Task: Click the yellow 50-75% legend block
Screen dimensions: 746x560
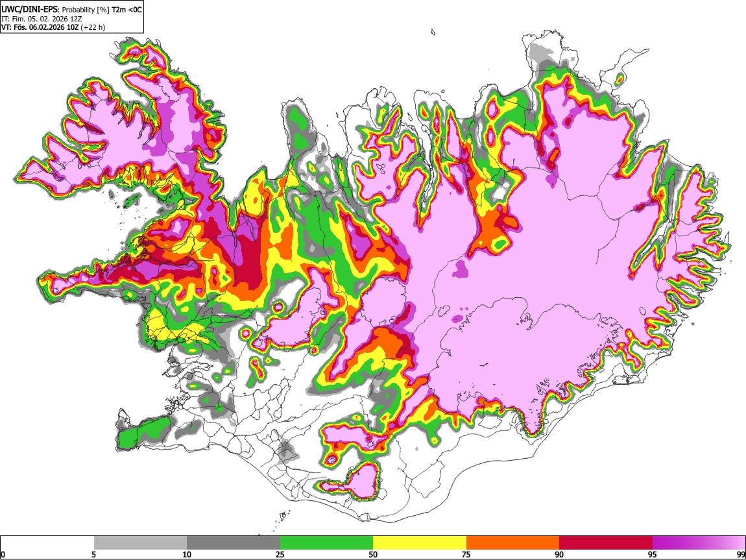Action: [420, 543]
